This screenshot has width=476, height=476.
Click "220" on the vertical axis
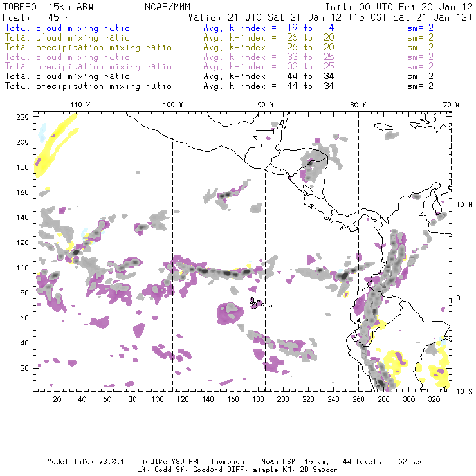23,117
